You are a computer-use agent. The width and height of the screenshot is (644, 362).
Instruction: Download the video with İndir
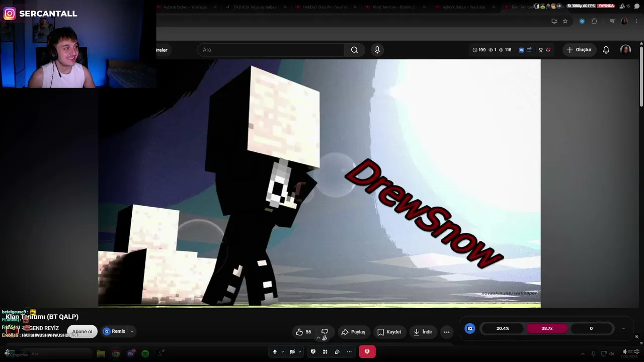[x=423, y=332]
